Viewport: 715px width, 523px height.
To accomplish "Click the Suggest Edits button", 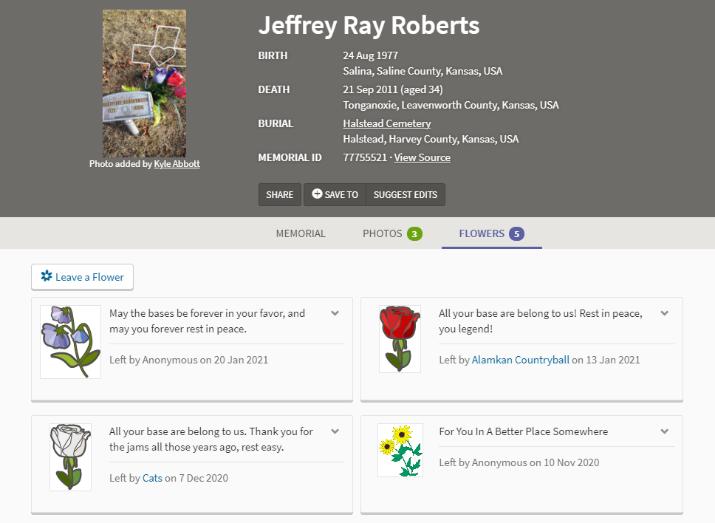I will click(405, 194).
